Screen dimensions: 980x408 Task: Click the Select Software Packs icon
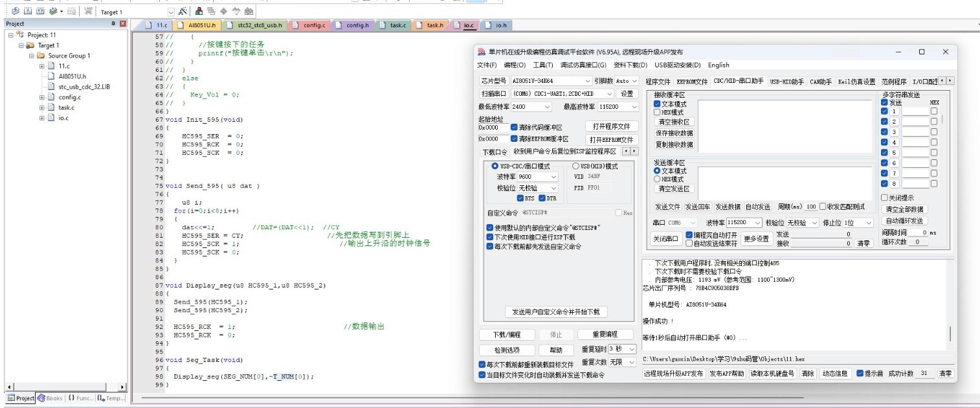pos(236,12)
